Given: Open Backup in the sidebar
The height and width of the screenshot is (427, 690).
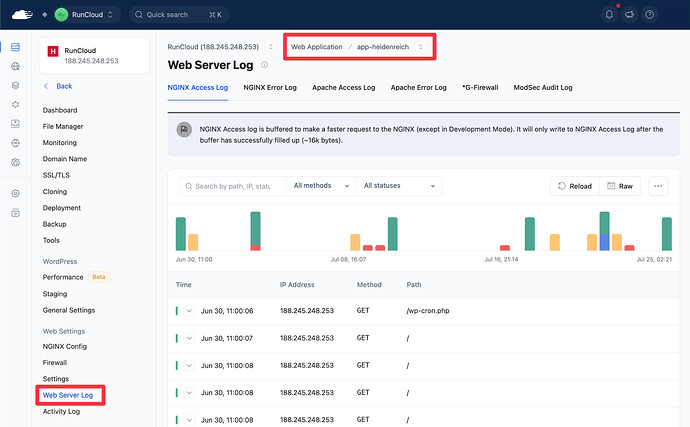Looking at the screenshot, I should pyautogui.click(x=55, y=224).
